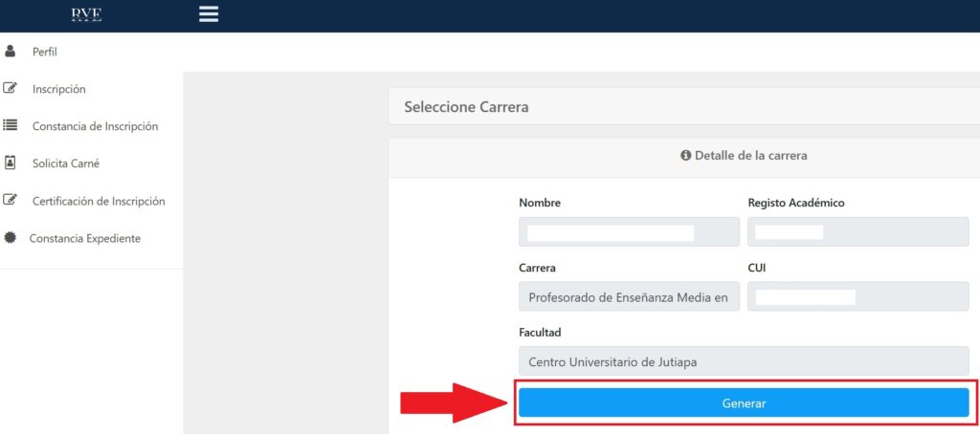The image size is (980, 434).
Task: Click the Constancia de Inscripción list icon
Action: pyautogui.click(x=11, y=125)
